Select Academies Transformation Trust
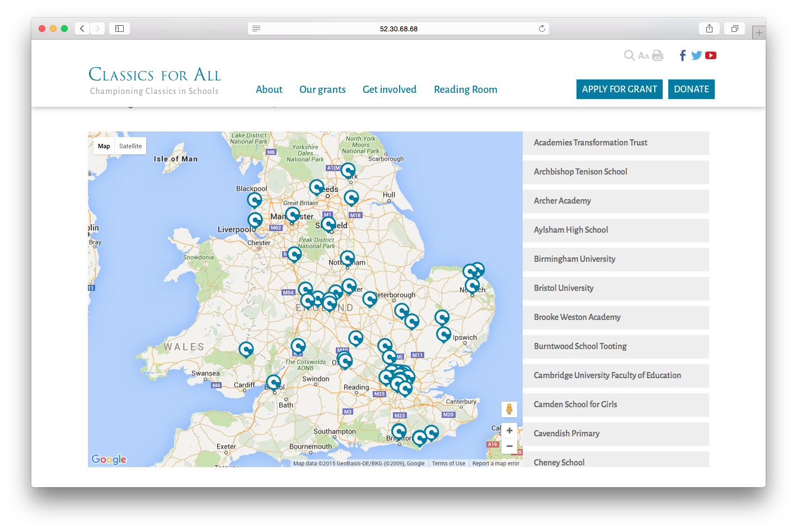This screenshot has height=532, width=797. 616,143
